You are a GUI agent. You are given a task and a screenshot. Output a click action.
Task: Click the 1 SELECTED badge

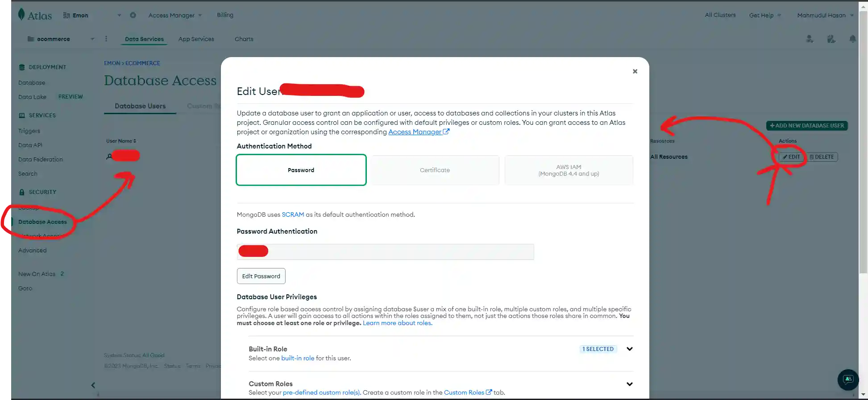pos(598,349)
